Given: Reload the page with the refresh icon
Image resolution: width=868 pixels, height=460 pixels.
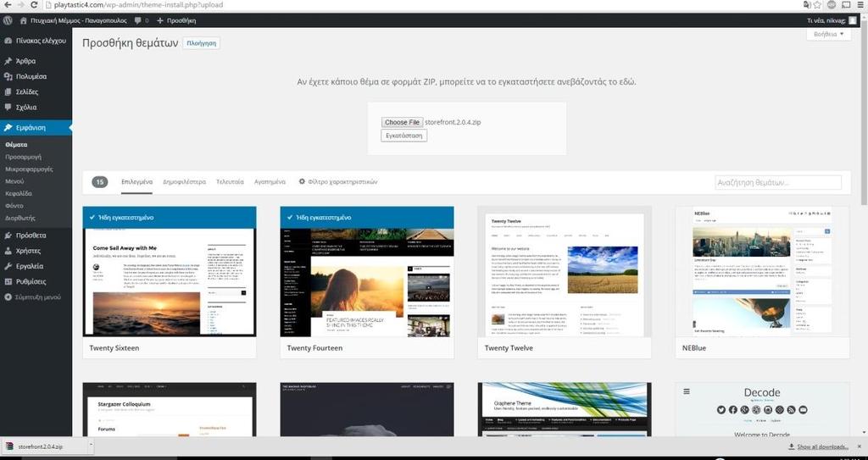Looking at the screenshot, I should (34, 5).
